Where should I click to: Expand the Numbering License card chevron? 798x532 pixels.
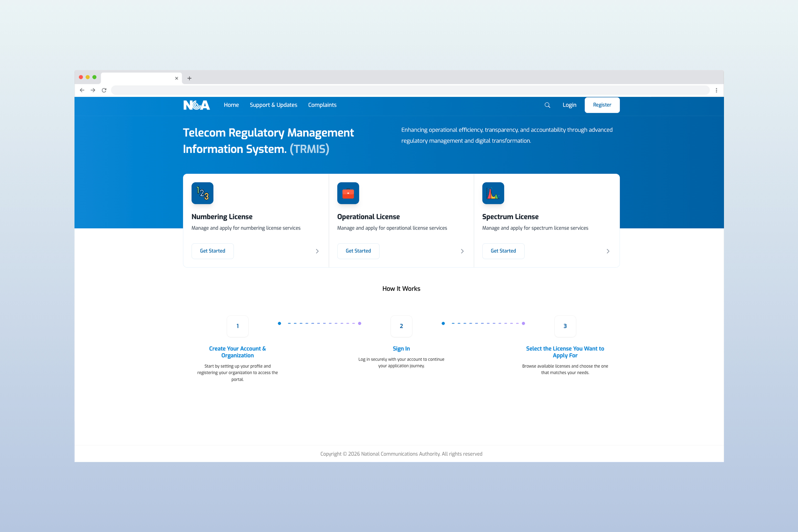click(x=317, y=251)
